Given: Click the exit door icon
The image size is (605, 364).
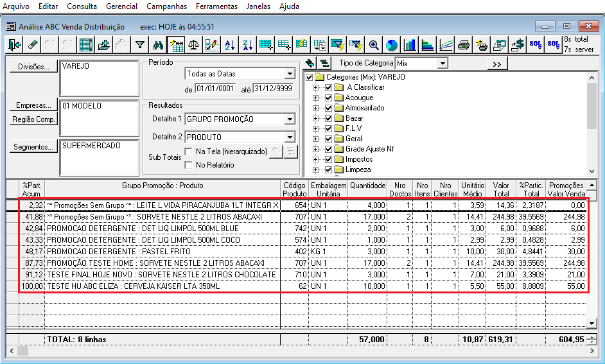Looking at the screenshot, I should click(x=14, y=45).
